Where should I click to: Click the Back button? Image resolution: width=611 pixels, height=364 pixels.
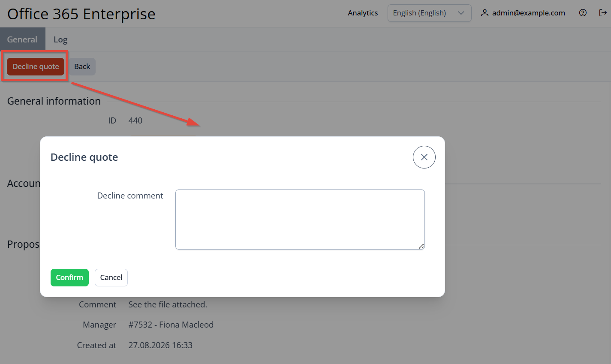(82, 66)
